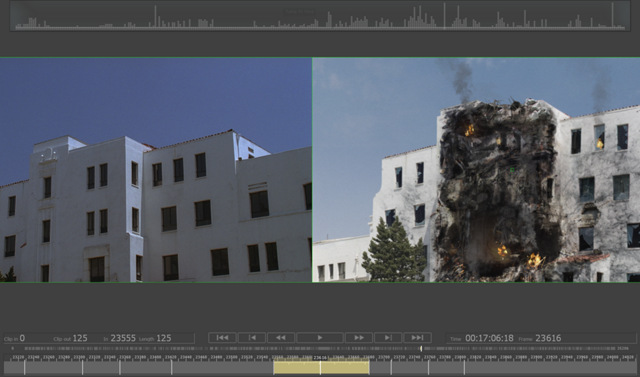Screen dimensions: 640x377
Task: Click the playhead line inside yellow clip
Action: tap(320, 367)
